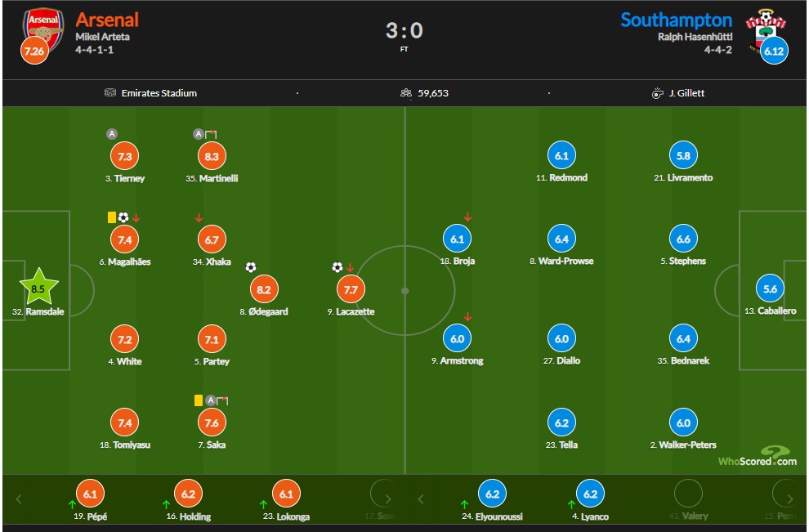
Task: Click the assist badge above Tierney
Action: (111, 134)
